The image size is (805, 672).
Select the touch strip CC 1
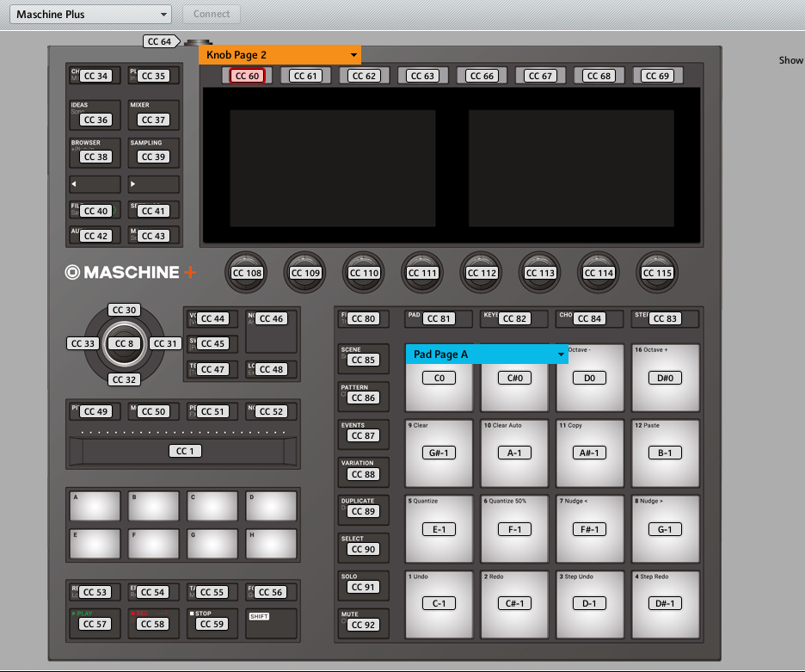click(x=183, y=451)
